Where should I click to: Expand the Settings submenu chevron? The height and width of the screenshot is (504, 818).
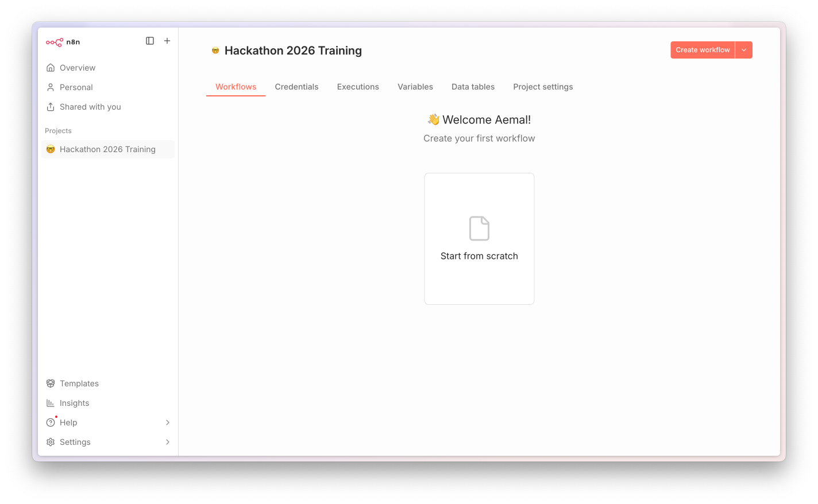(168, 442)
